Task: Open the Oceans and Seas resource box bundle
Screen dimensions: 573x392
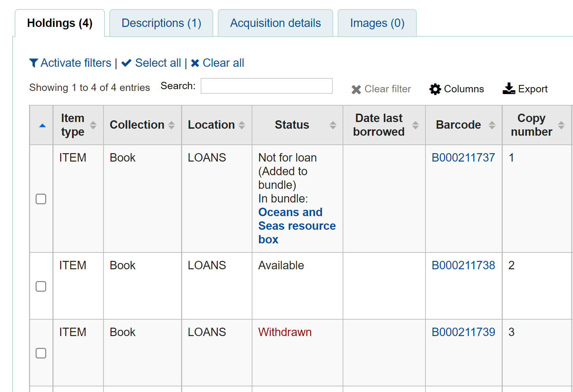Action: 296,226
